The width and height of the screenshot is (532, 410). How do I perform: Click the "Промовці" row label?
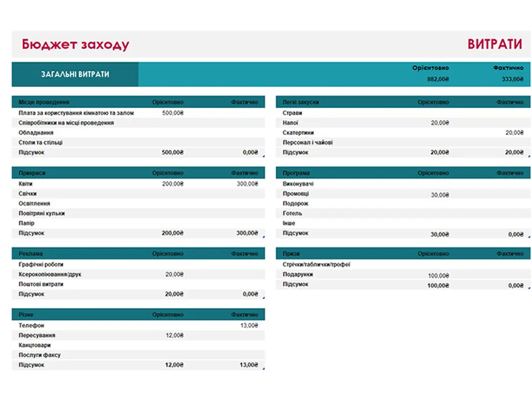[296, 194]
